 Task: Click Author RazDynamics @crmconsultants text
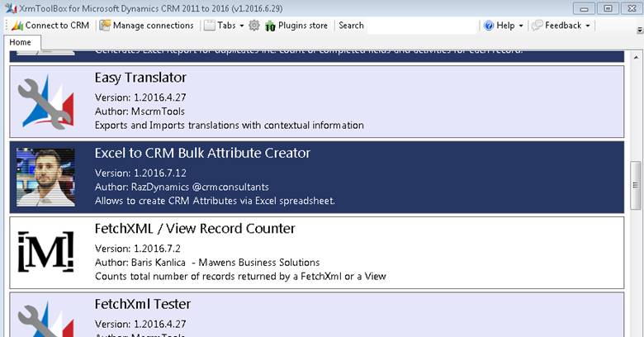[x=182, y=187]
